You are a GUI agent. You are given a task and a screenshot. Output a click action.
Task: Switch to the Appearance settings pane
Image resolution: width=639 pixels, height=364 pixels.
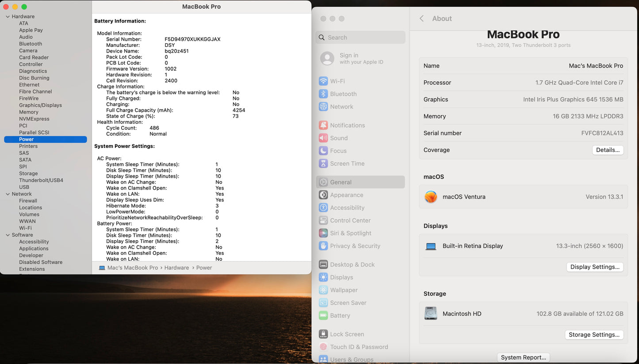[347, 195]
